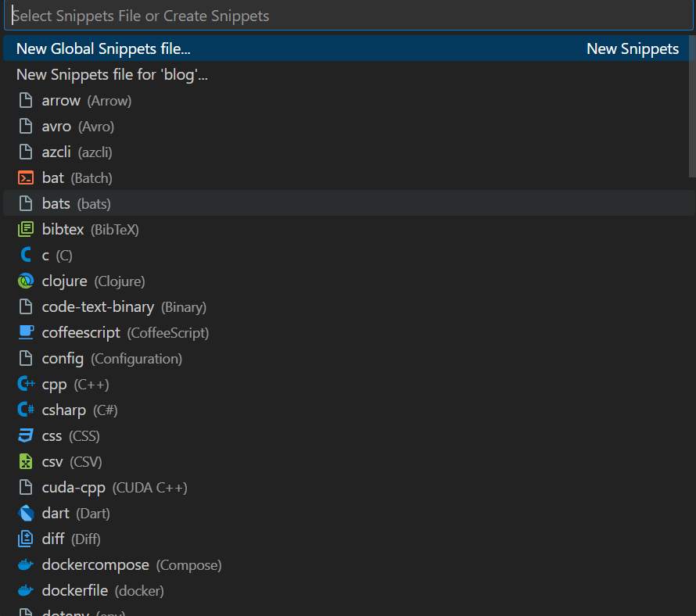Click the quick pick list scrollbar

point(692,106)
